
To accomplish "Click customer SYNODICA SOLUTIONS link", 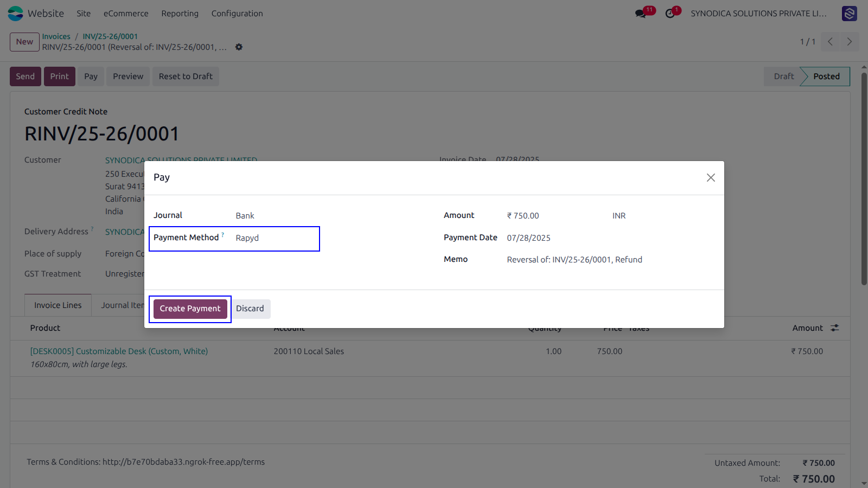I will (181, 160).
